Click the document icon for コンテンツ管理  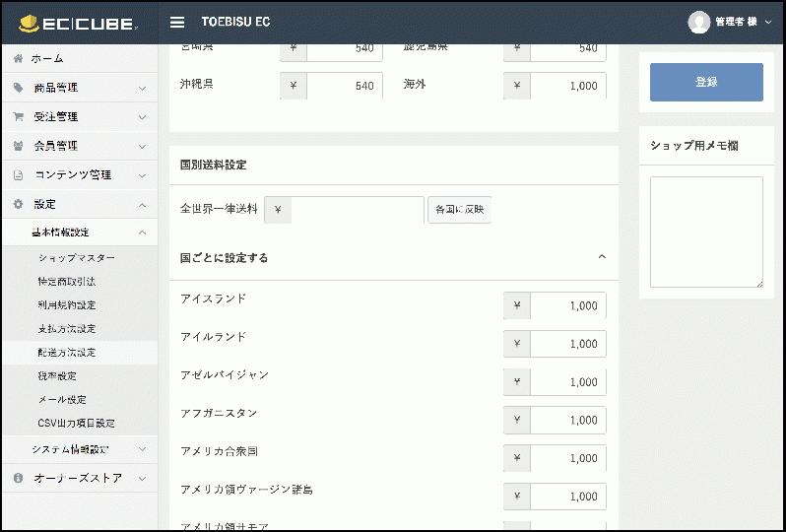(x=19, y=175)
